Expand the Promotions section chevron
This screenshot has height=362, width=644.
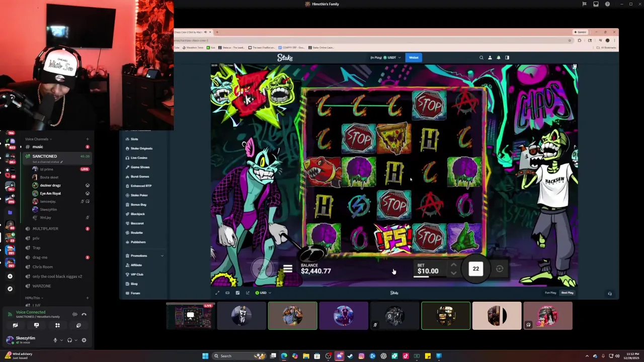coord(162,255)
